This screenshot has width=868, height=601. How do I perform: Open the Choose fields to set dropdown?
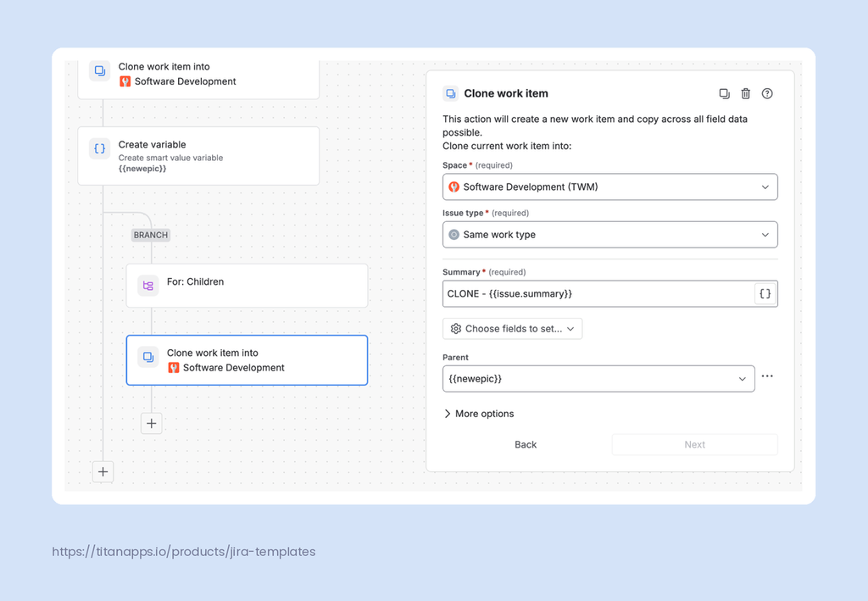(512, 329)
